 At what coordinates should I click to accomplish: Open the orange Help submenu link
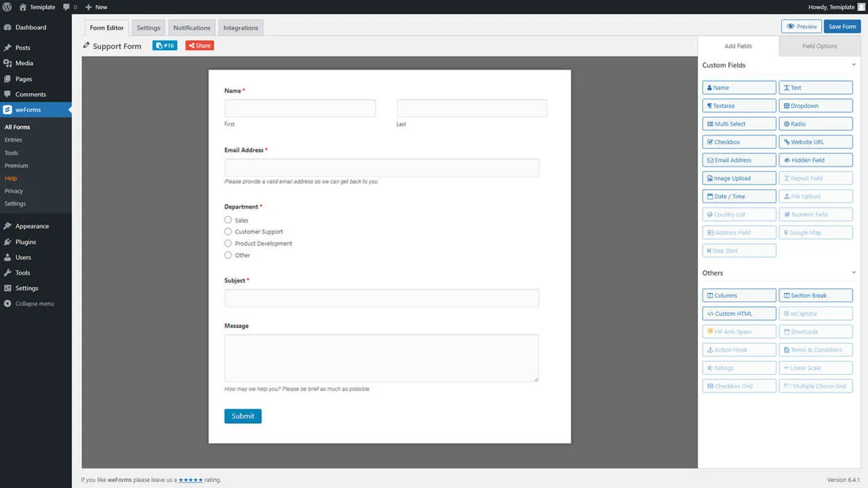(x=11, y=178)
